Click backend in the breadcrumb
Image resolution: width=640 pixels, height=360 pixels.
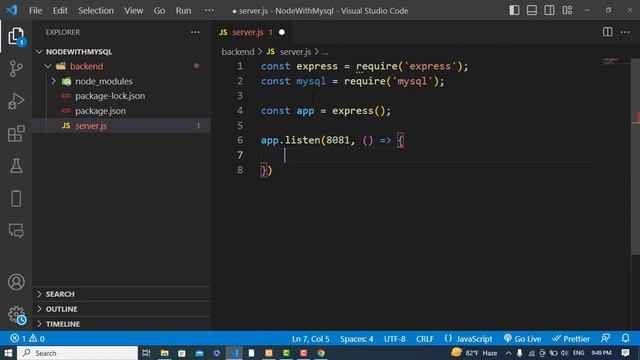click(238, 52)
